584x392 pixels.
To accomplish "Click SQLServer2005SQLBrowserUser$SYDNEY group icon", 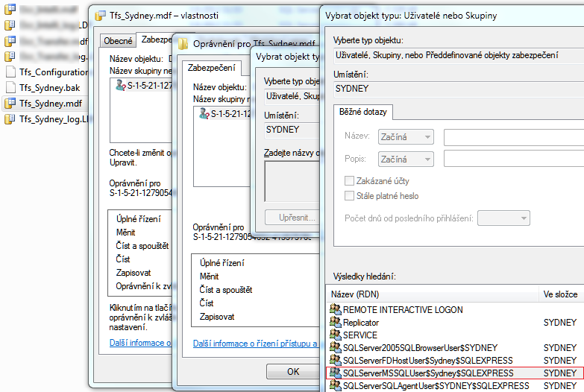I will click(335, 347).
